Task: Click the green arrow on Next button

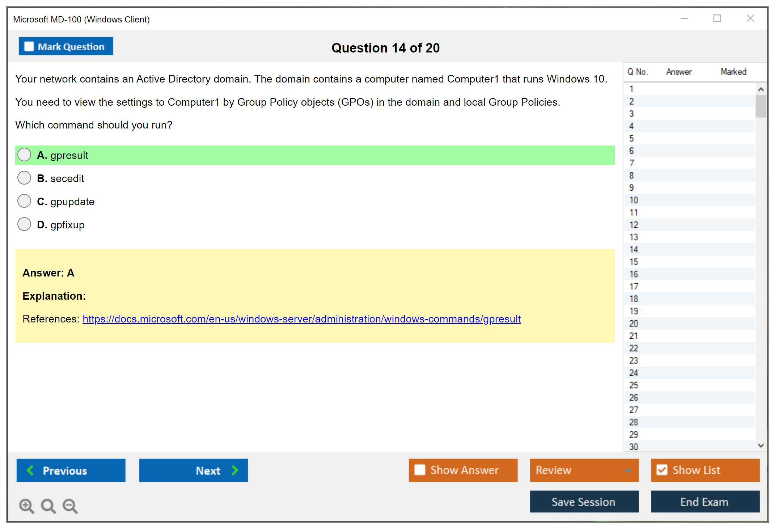Action: [x=235, y=470]
